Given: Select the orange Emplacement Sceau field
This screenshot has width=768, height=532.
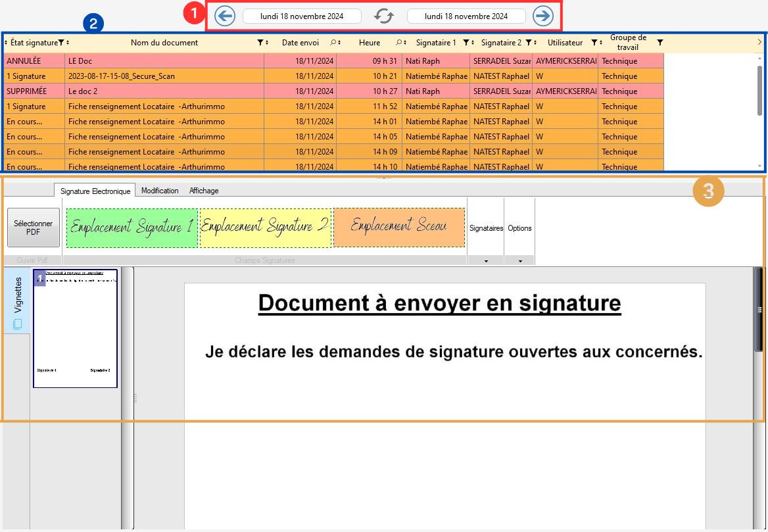Looking at the screenshot, I should pos(398,227).
